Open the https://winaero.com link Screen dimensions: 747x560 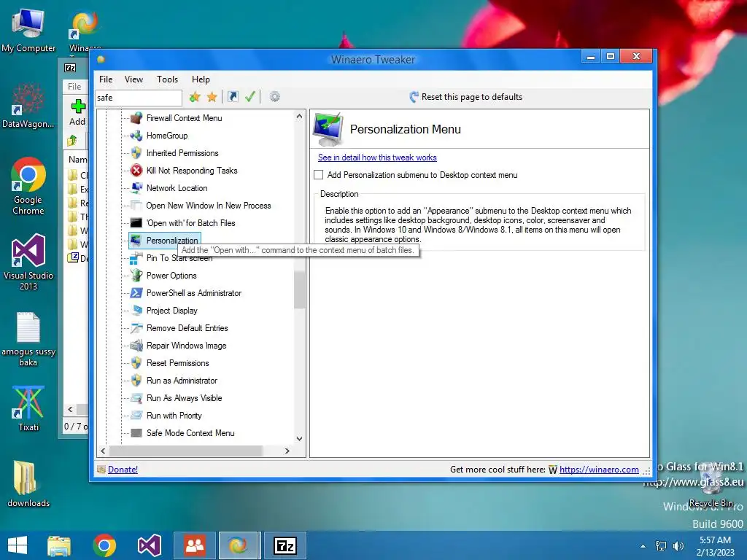click(599, 470)
